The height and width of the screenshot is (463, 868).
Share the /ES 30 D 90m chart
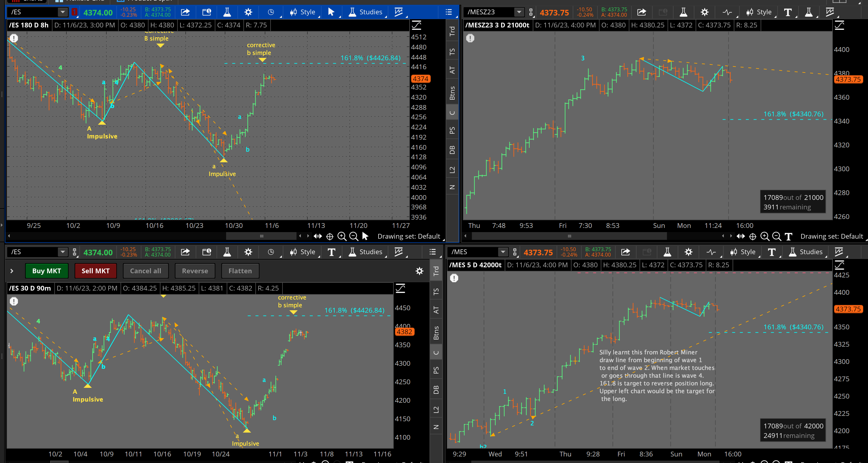click(x=185, y=252)
